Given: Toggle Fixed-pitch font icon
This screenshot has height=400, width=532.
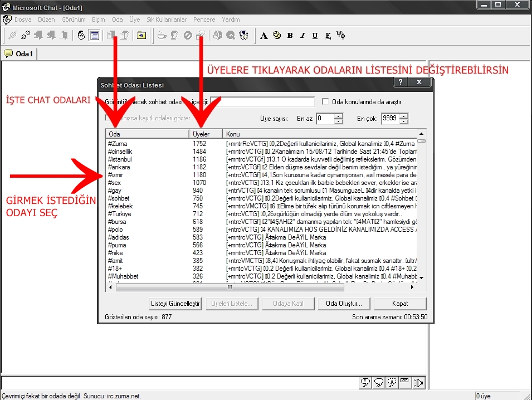Looking at the screenshot, I should pos(328,36).
